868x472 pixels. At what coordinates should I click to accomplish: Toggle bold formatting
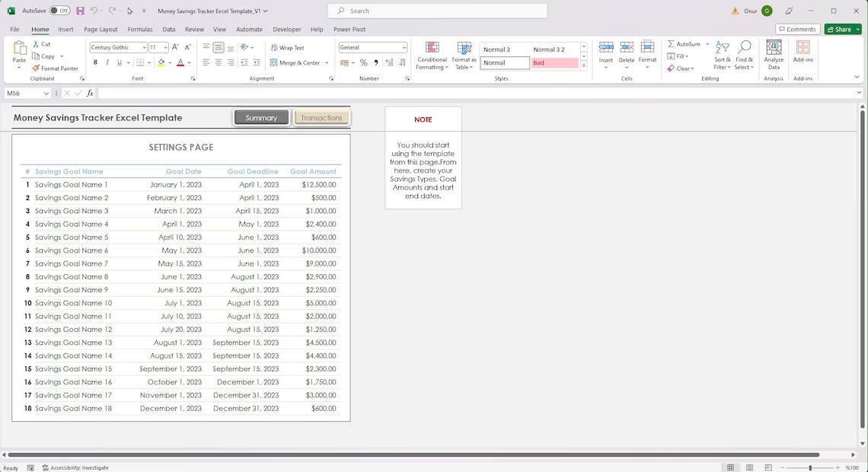pos(95,62)
